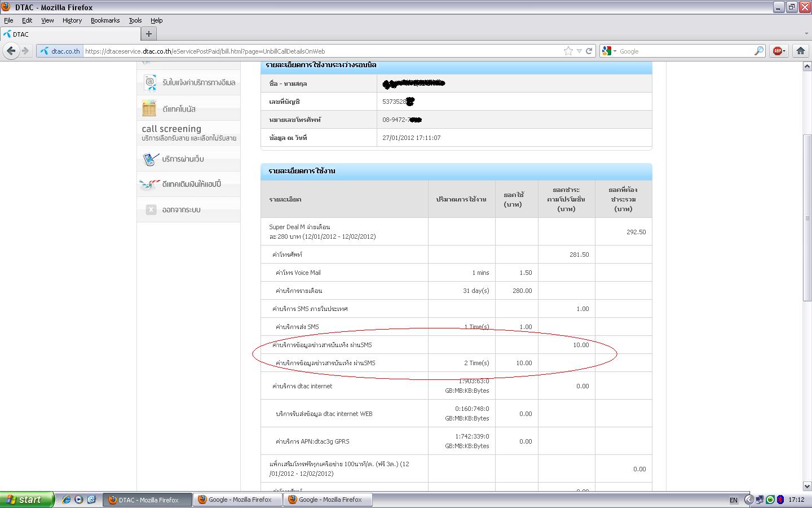Viewport: 812px width, 508px height.
Task: Click the URL address bar field
Action: 324,51
